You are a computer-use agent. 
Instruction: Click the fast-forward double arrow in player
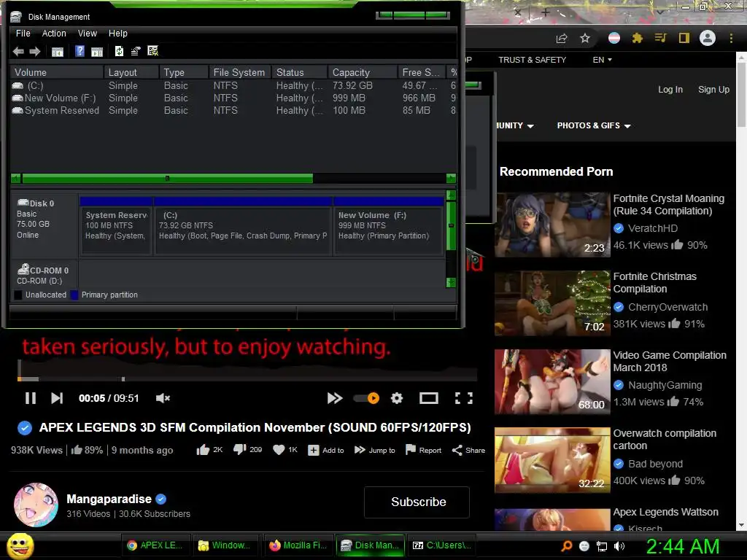pos(334,398)
